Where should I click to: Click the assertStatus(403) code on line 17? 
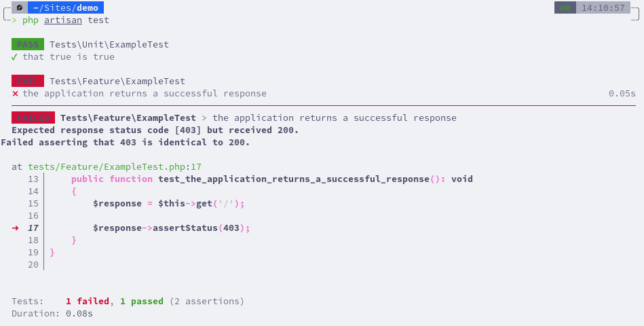(x=202, y=228)
